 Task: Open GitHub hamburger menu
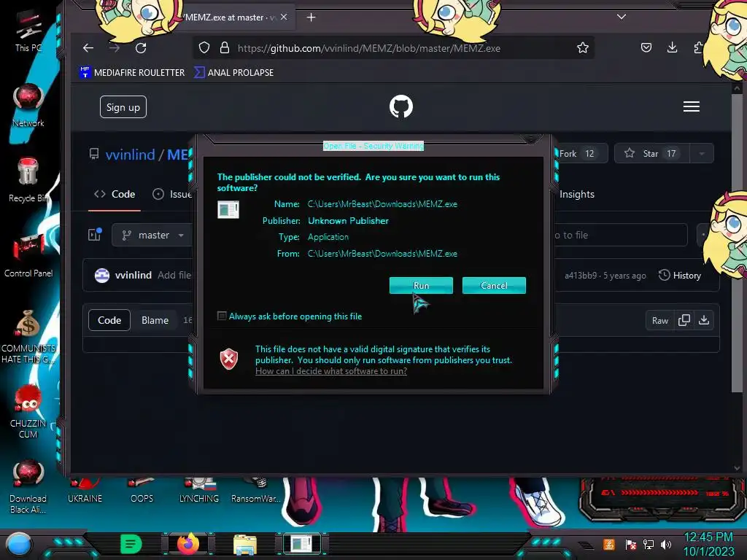click(x=692, y=106)
